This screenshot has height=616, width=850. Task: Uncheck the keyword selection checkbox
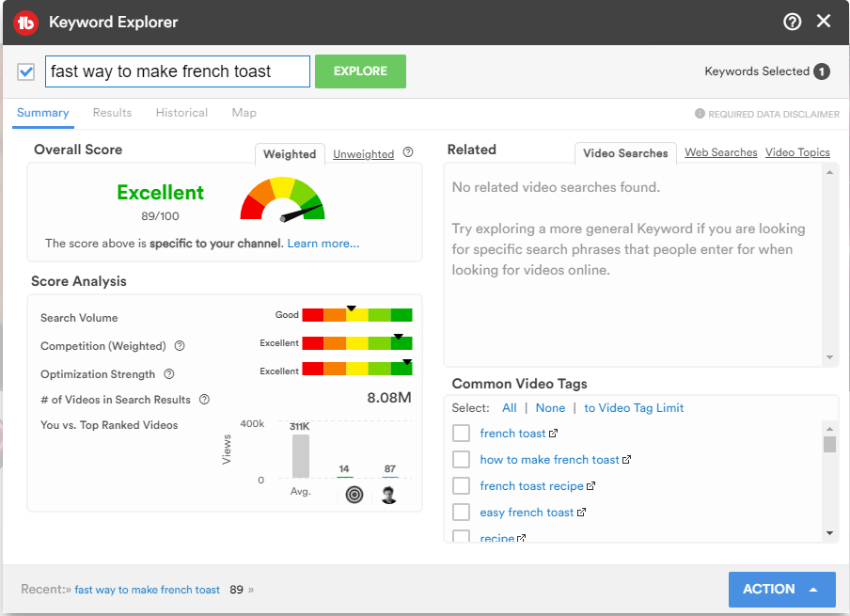pos(26,71)
